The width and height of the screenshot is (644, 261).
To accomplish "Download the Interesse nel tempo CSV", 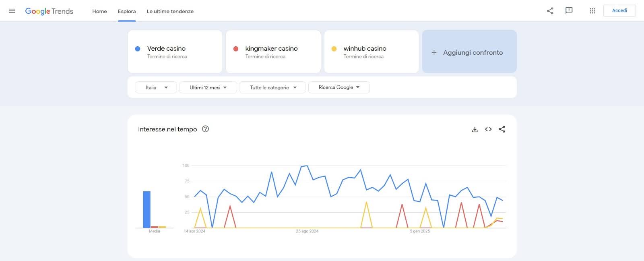I will point(475,129).
